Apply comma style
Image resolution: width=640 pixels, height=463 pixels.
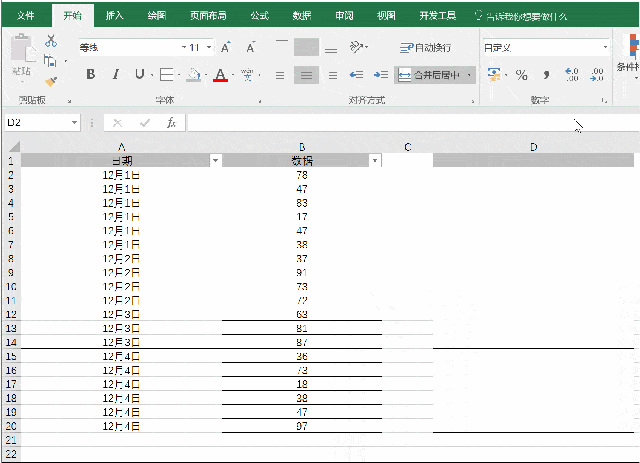[547, 75]
